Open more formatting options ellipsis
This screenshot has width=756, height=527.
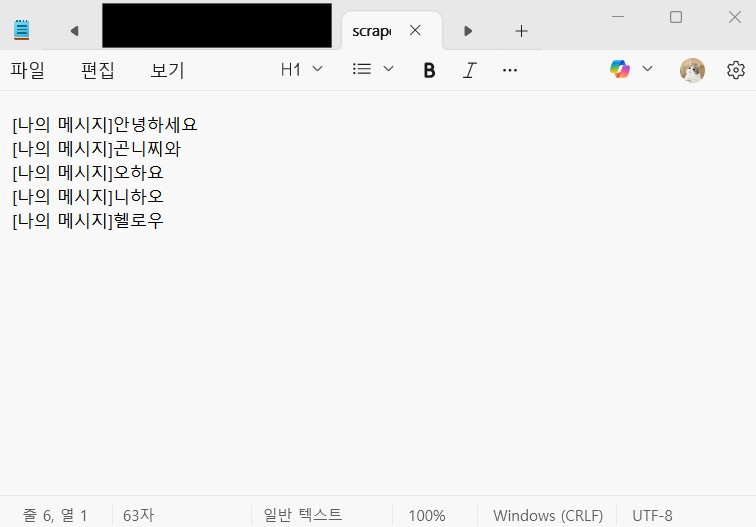pyautogui.click(x=510, y=70)
